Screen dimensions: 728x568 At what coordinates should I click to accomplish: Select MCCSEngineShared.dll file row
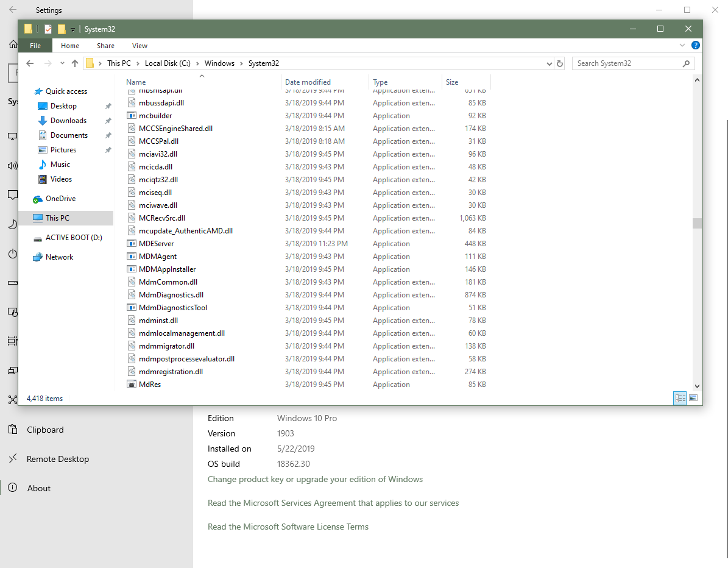click(x=307, y=129)
